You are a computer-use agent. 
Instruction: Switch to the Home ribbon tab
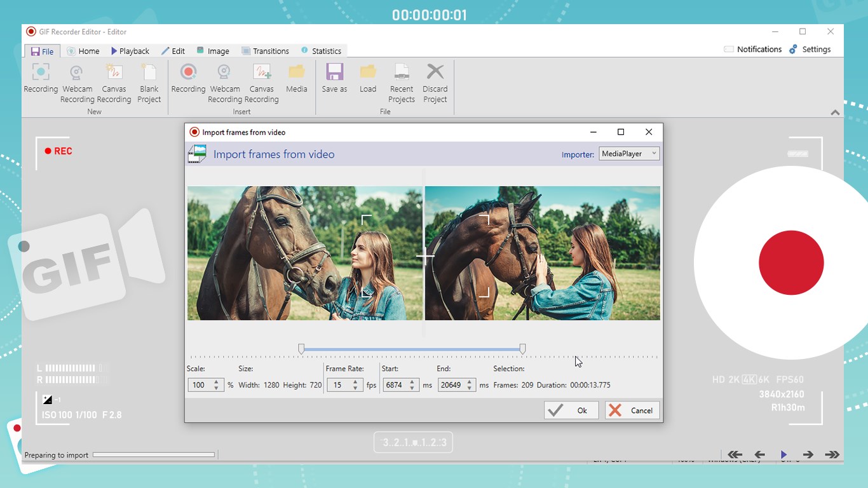coord(83,51)
